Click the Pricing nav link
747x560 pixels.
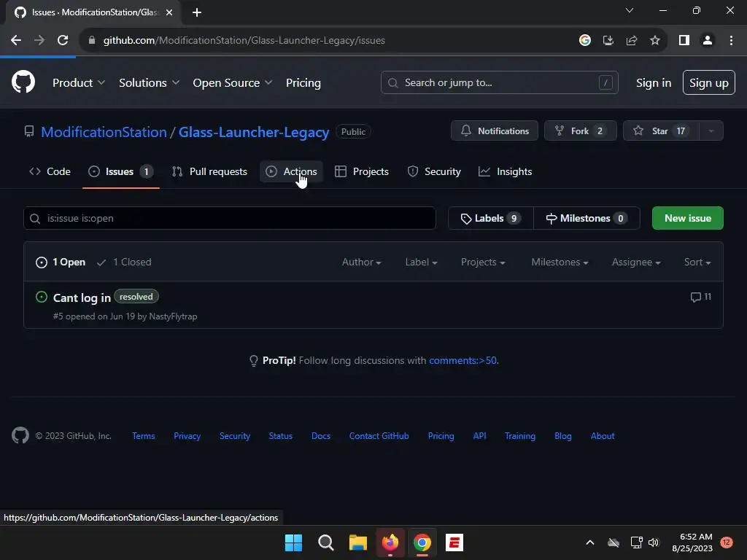tap(303, 83)
